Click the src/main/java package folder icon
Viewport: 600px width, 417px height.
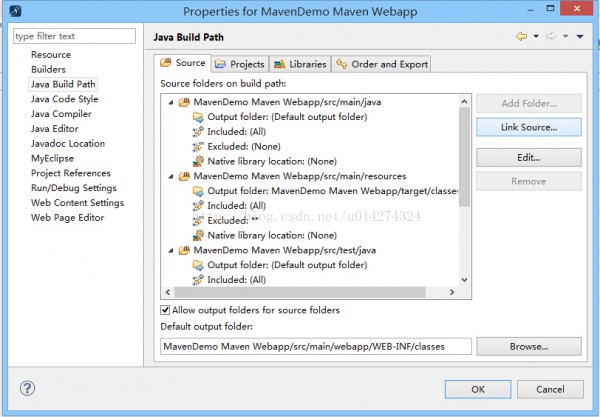coord(184,102)
